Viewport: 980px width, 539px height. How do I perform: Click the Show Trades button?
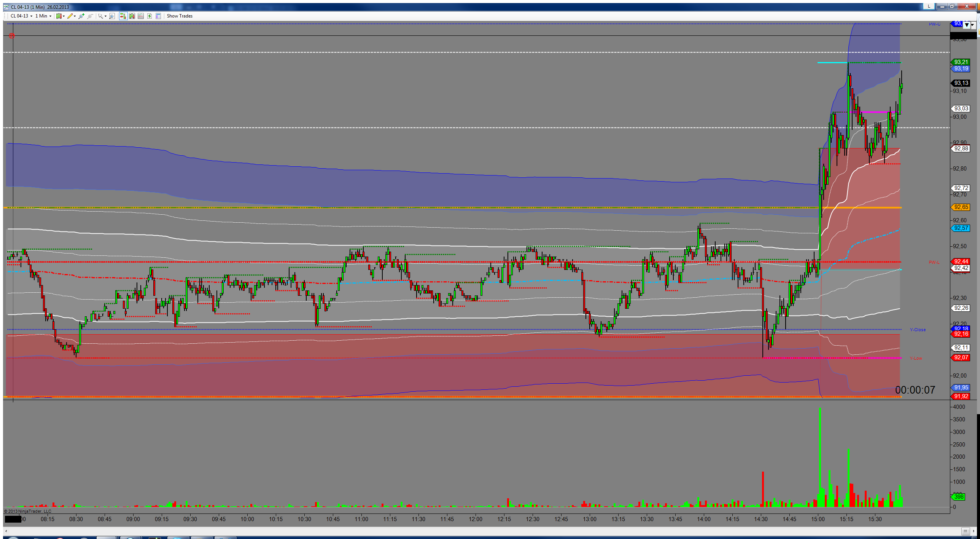pyautogui.click(x=180, y=16)
